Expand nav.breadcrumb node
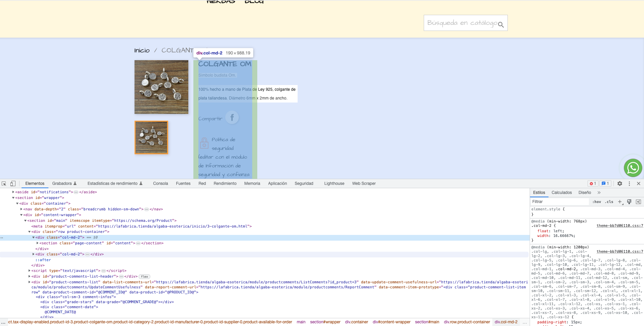The image size is (644, 326). tap(21, 209)
